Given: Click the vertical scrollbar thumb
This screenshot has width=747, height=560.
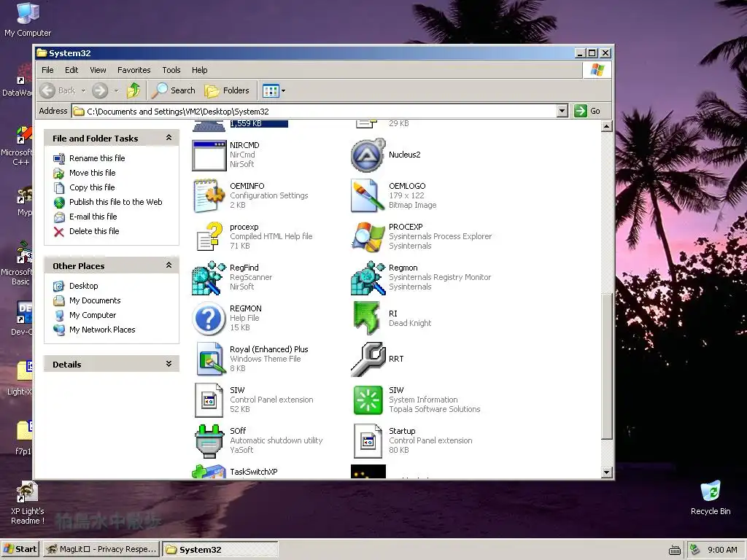Looking at the screenshot, I should click(x=606, y=366).
